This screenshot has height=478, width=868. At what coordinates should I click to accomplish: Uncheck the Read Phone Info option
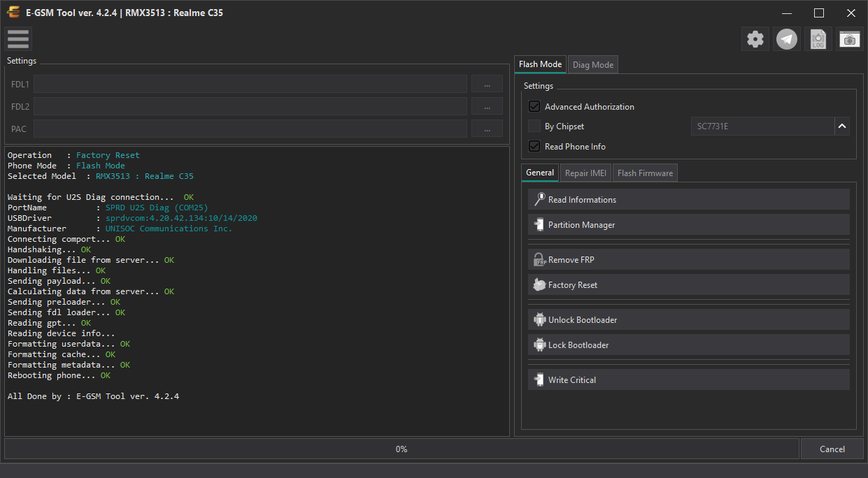coord(534,146)
